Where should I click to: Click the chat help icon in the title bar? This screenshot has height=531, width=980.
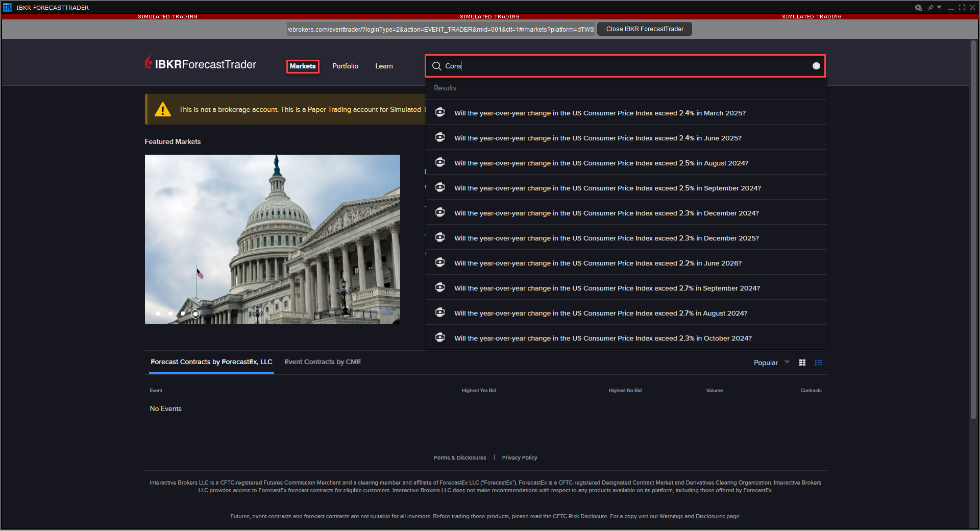[918, 8]
